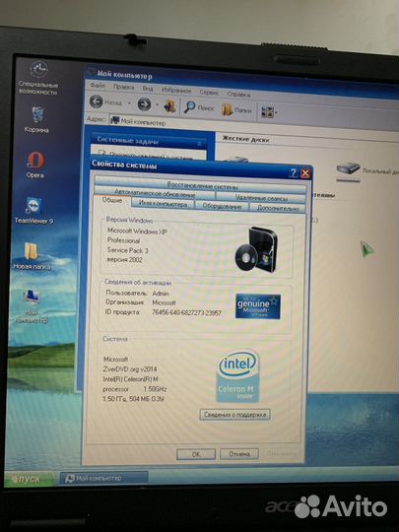Launch TeamViewer 9 from the desktop
The width and height of the screenshot is (399, 532).
(33, 211)
